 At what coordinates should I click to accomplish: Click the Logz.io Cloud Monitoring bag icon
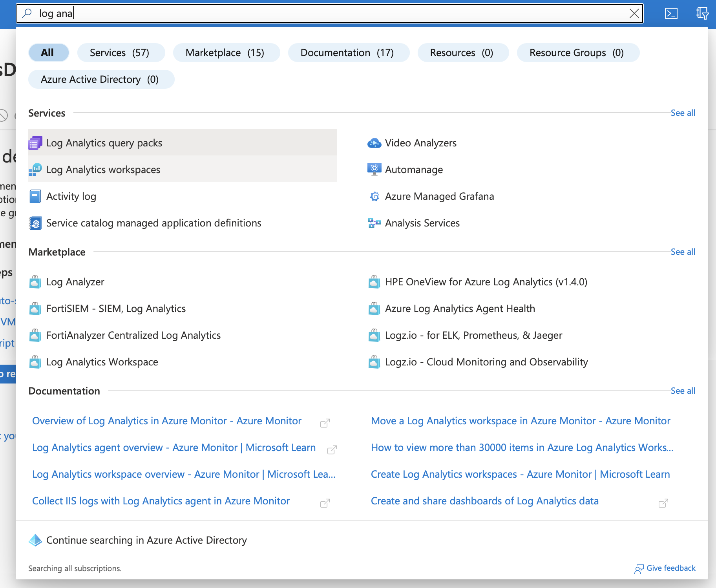[374, 362]
